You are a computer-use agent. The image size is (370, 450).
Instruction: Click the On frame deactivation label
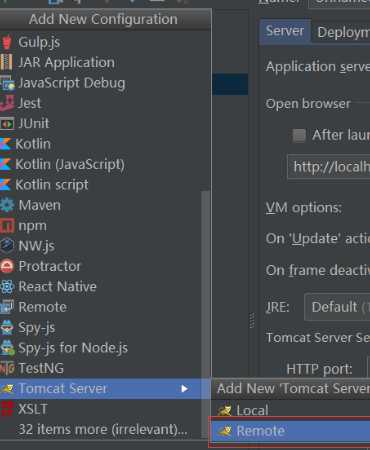(318, 270)
